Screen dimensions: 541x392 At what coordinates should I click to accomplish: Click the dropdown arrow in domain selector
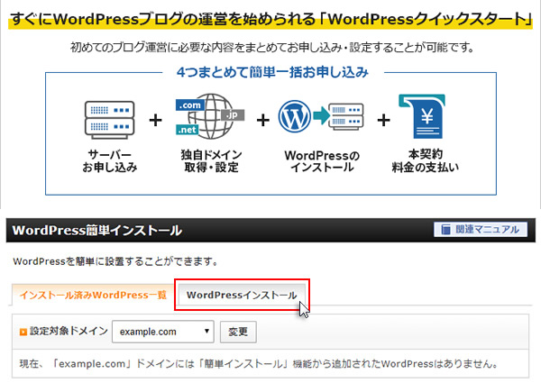click(206, 332)
